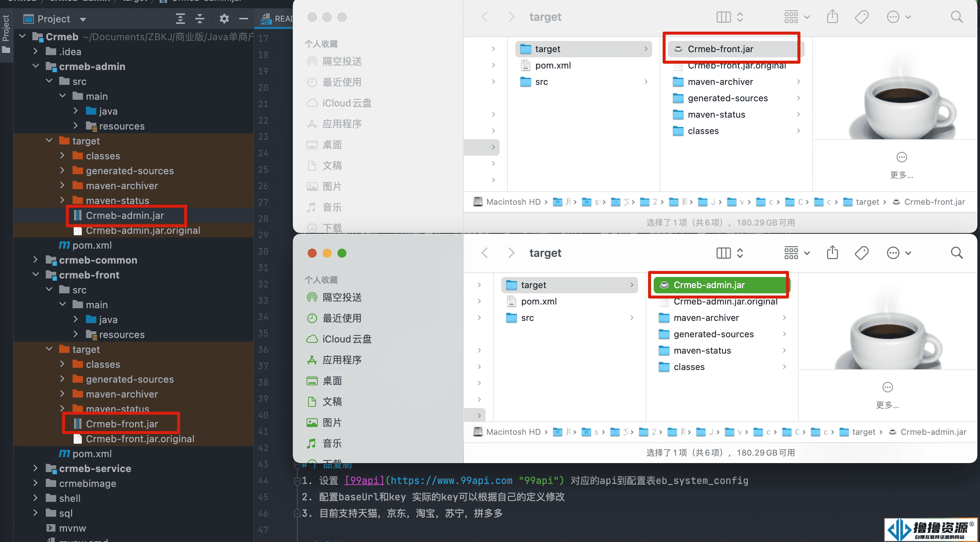Screen dimensions: 980x542
Task: Open the README editor tab
Action: [276, 19]
